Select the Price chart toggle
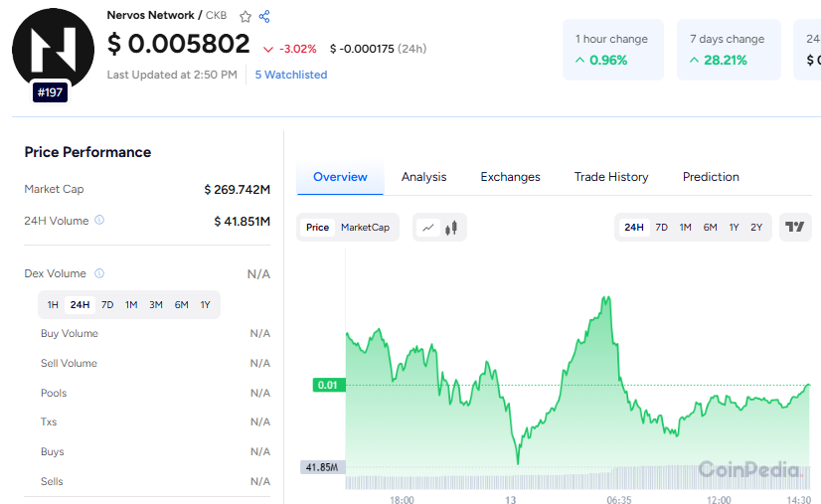The image size is (821, 504). point(317,228)
